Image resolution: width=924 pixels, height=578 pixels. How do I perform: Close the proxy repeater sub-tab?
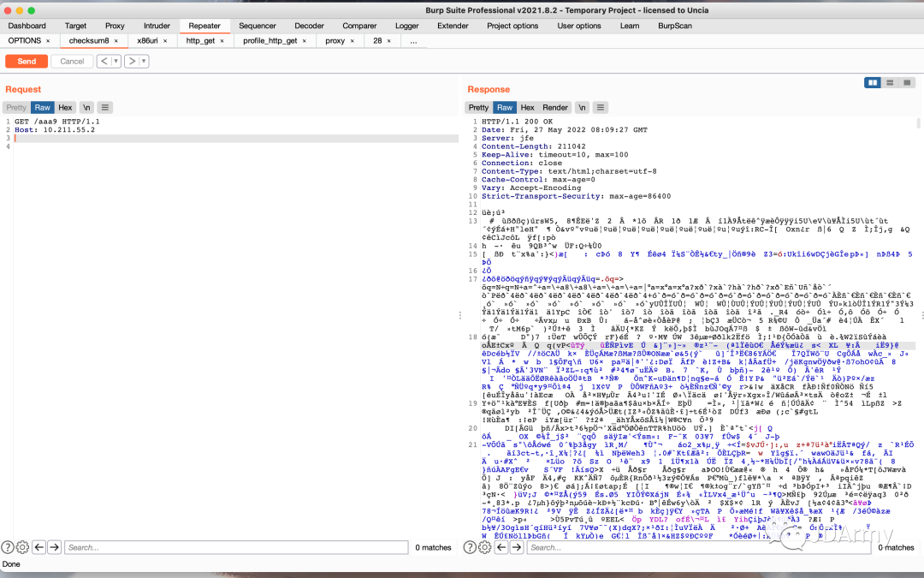[352, 41]
